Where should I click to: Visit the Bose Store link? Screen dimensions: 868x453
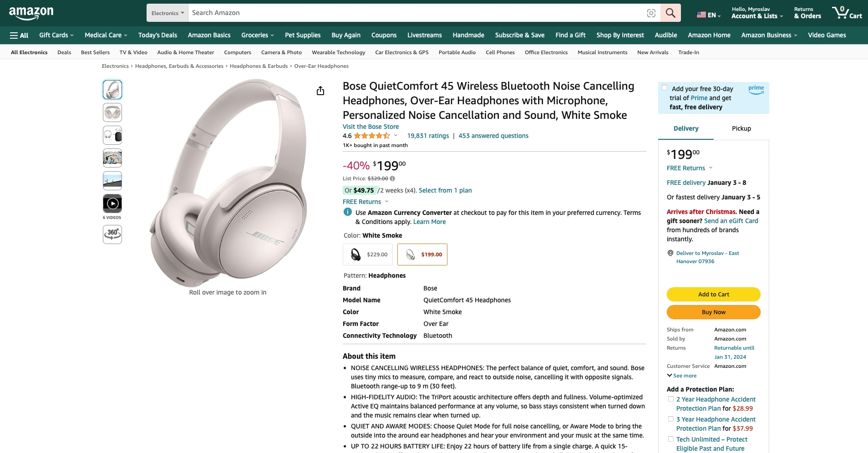371,127
